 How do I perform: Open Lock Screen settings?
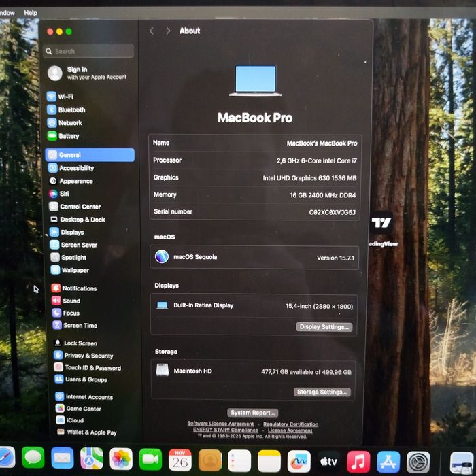click(75, 343)
